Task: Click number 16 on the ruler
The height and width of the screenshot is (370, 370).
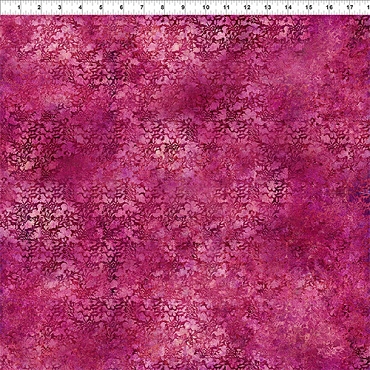Action: (x=329, y=7)
